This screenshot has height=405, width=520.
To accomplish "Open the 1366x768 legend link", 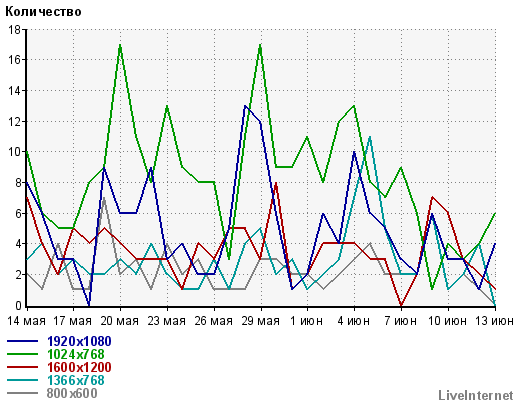I will (76, 380).
